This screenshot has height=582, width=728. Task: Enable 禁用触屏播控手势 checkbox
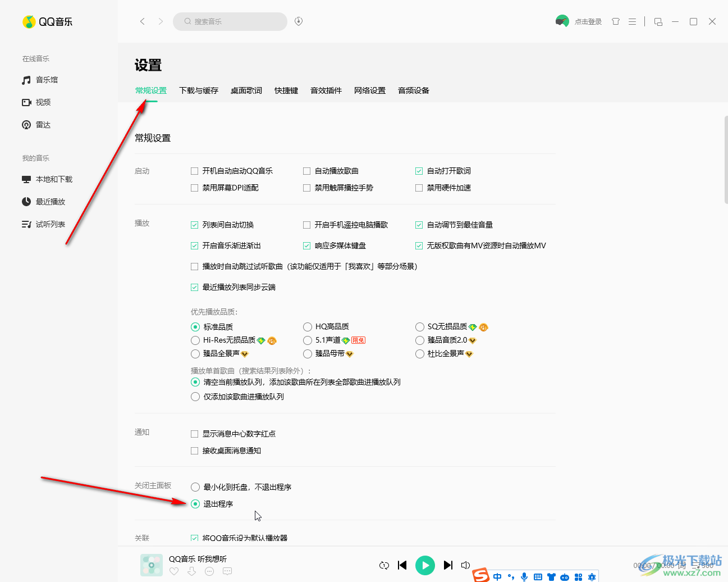point(307,188)
